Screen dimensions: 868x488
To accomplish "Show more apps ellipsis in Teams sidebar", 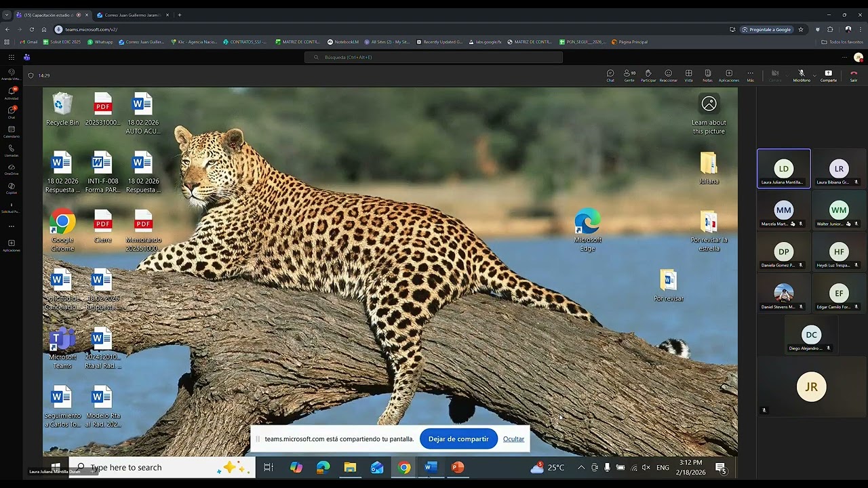I will (12, 226).
